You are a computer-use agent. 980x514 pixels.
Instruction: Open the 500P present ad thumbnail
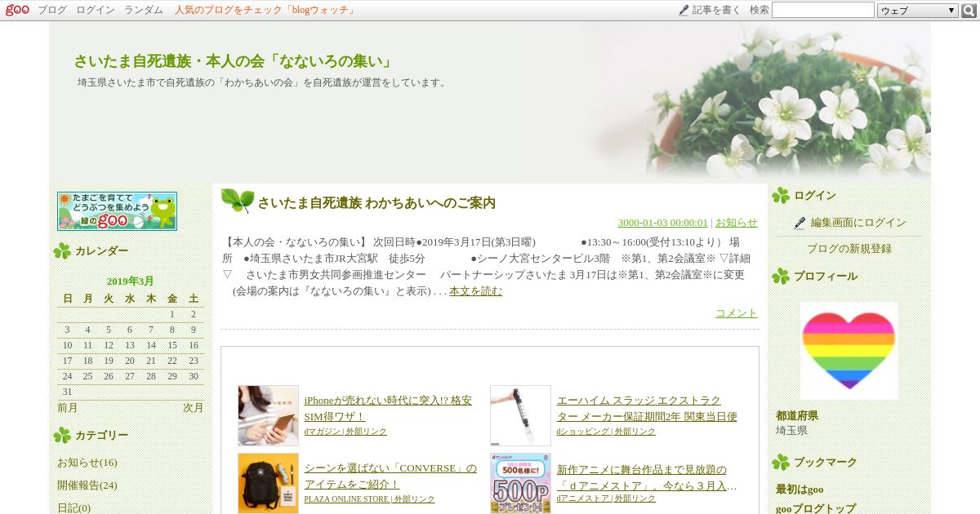[x=521, y=483]
